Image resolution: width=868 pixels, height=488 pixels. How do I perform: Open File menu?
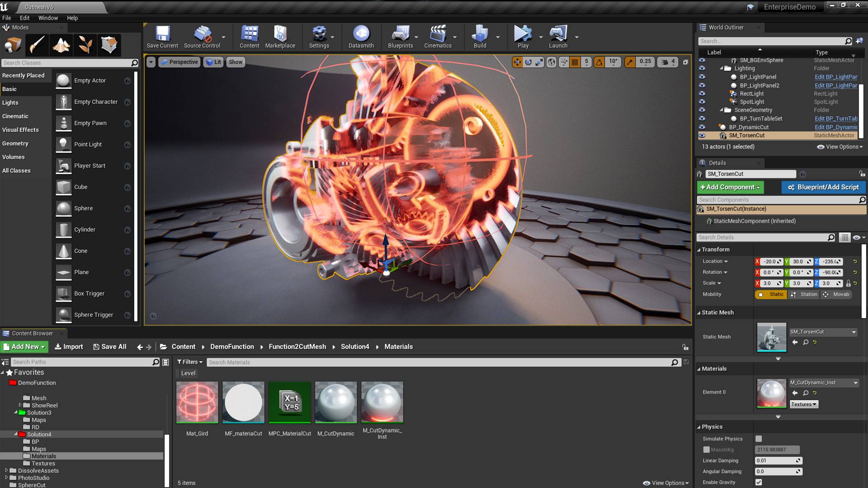point(7,18)
